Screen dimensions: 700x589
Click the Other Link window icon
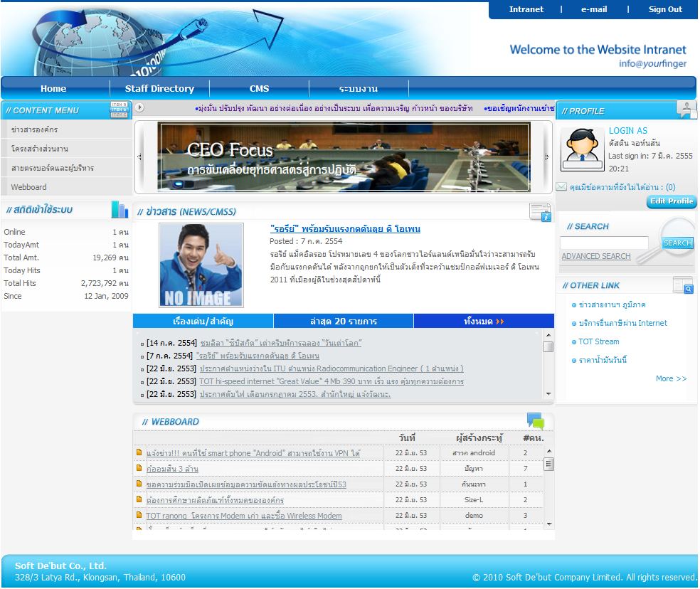(683, 285)
